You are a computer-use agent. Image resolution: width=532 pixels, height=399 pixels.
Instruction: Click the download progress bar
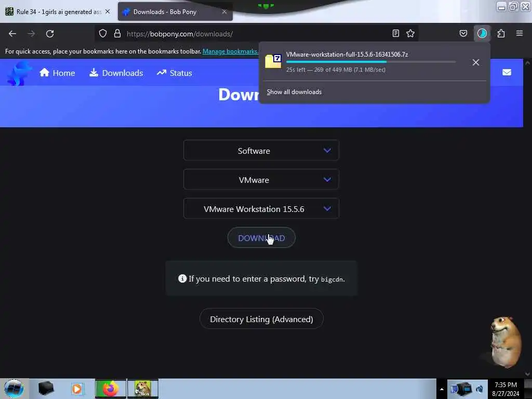[x=371, y=62]
